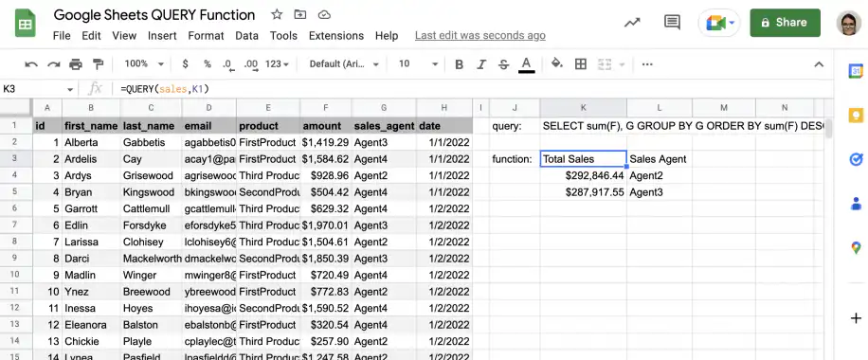Star this spreadsheet document
Screen dimensions: 868x360
277,15
